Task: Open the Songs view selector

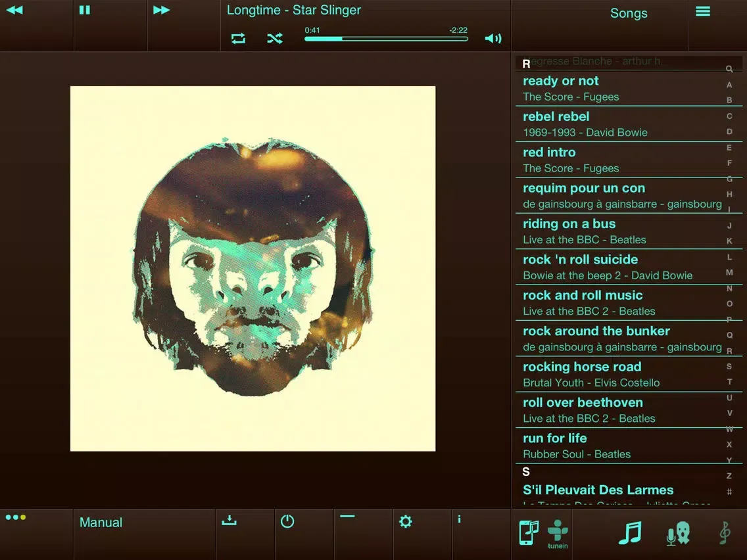Action: click(629, 13)
